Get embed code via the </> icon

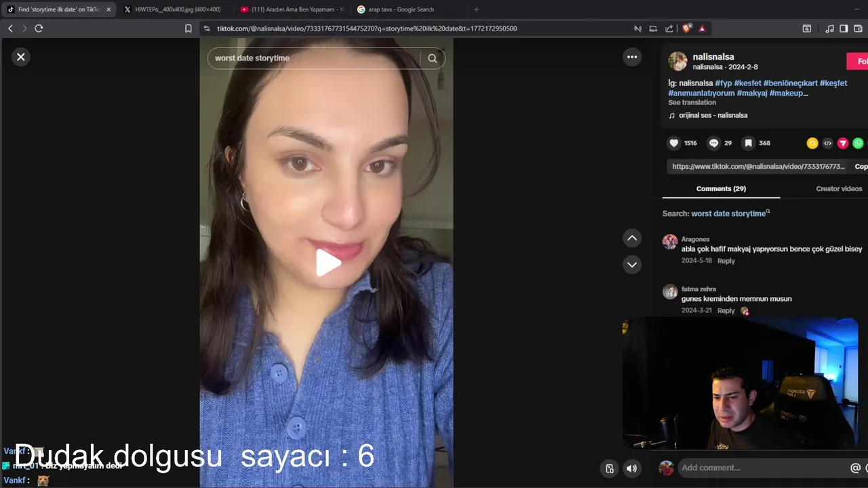coord(827,143)
